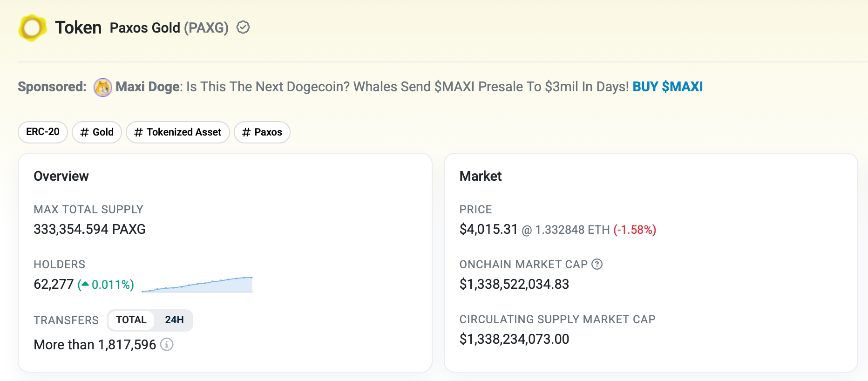The width and height of the screenshot is (868, 381).
Task: Switch to the Overview panel
Action: click(61, 176)
